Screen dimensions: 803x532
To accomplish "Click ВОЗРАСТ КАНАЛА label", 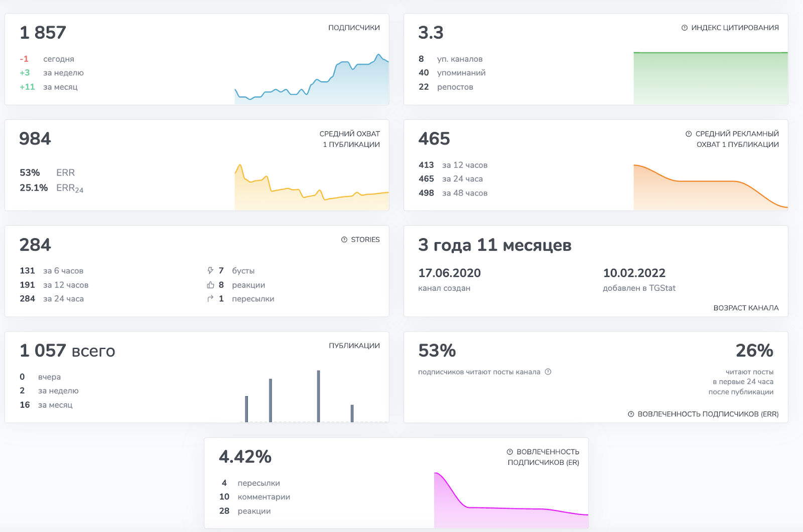I will click(x=746, y=308).
